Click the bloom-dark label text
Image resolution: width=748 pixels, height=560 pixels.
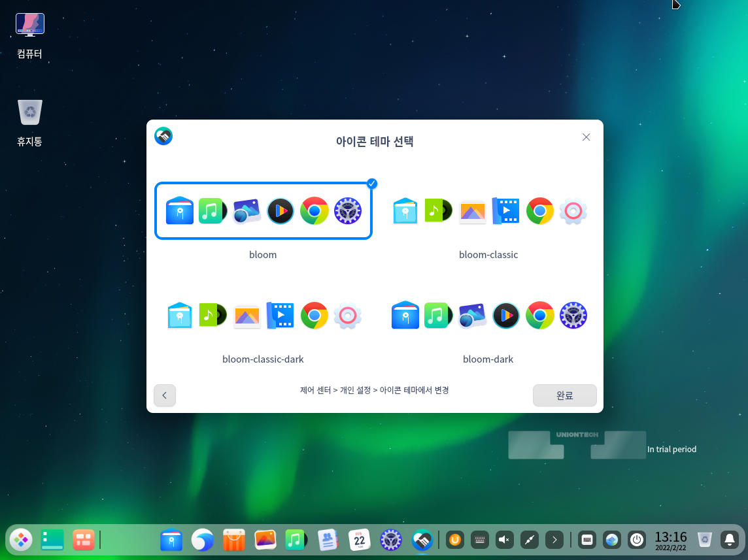coord(488,359)
